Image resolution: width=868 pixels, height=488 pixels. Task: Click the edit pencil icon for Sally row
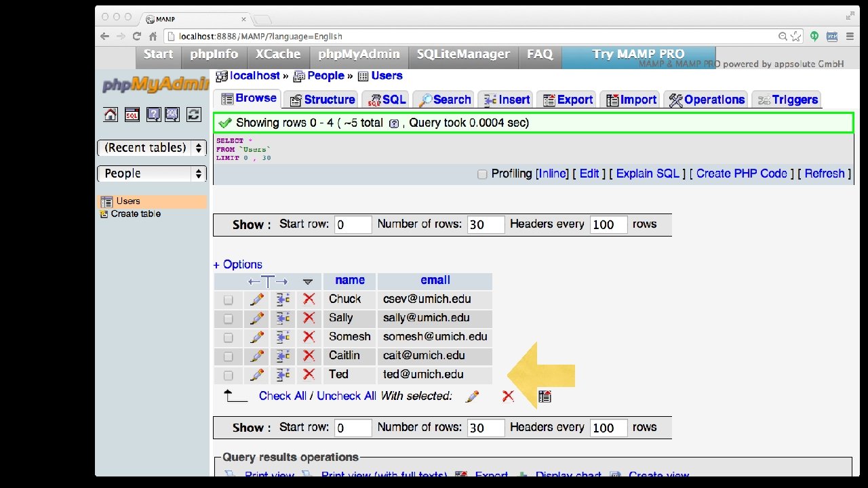coord(257,318)
